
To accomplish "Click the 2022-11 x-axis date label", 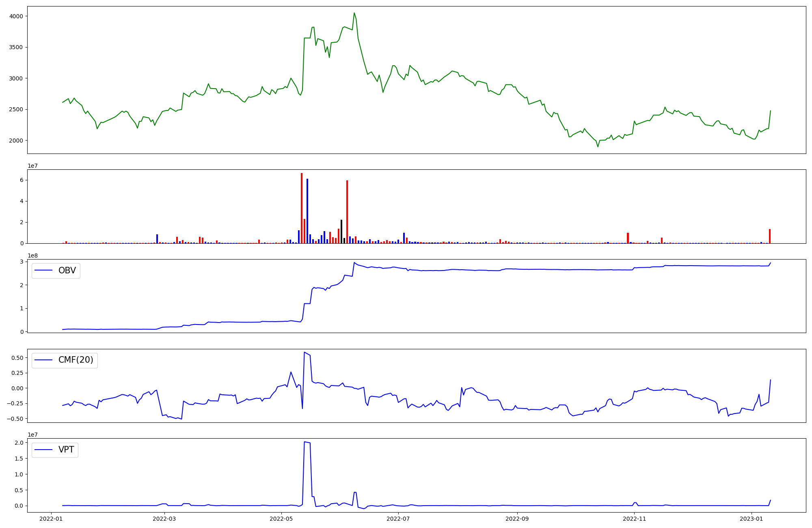I will pyautogui.click(x=634, y=519).
